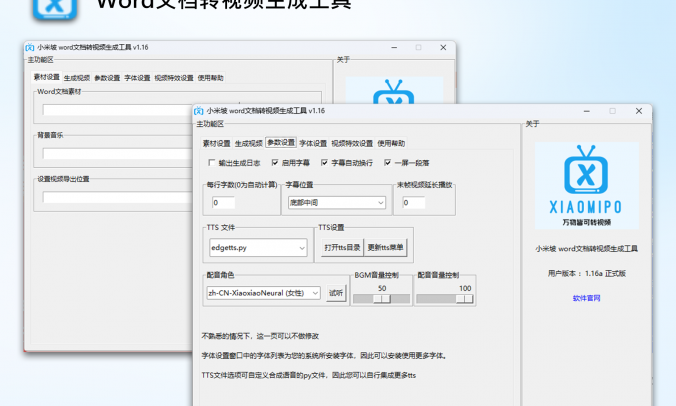Image resolution: width=676 pixels, height=406 pixels.
Task: Toggle the 输出生成日志 checkbox
Action: 211,162
